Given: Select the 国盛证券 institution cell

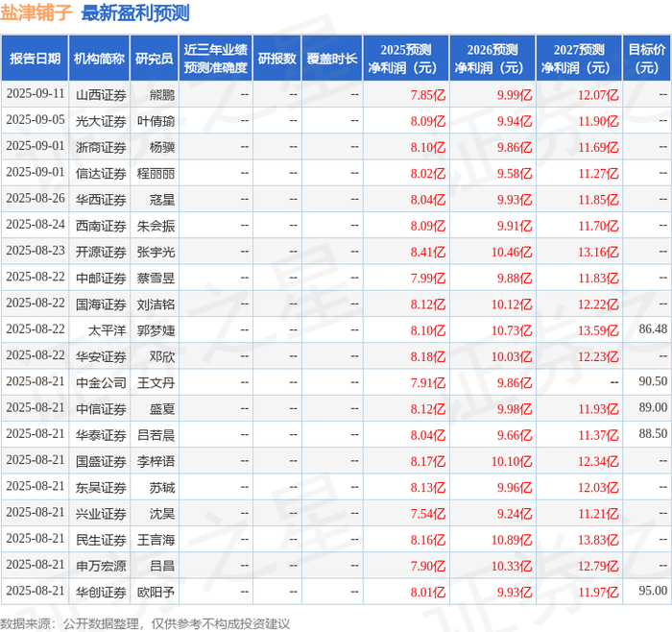Looking at the screenshot, I should tap(101, 461).
